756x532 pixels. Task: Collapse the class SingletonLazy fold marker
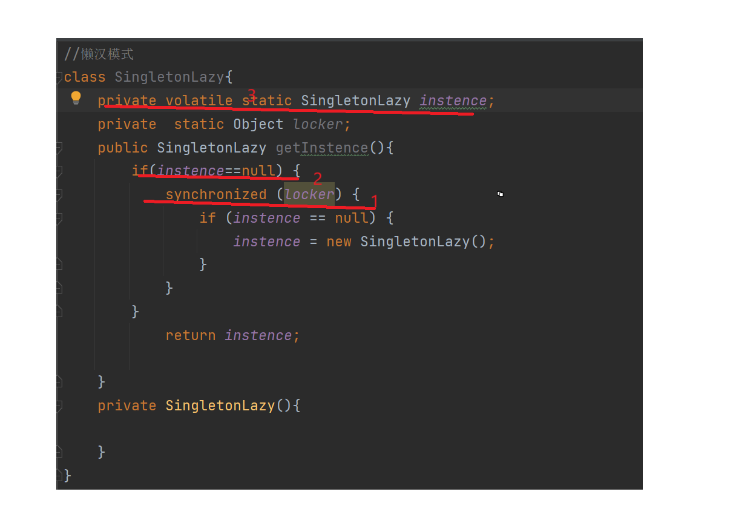[59, 77]
